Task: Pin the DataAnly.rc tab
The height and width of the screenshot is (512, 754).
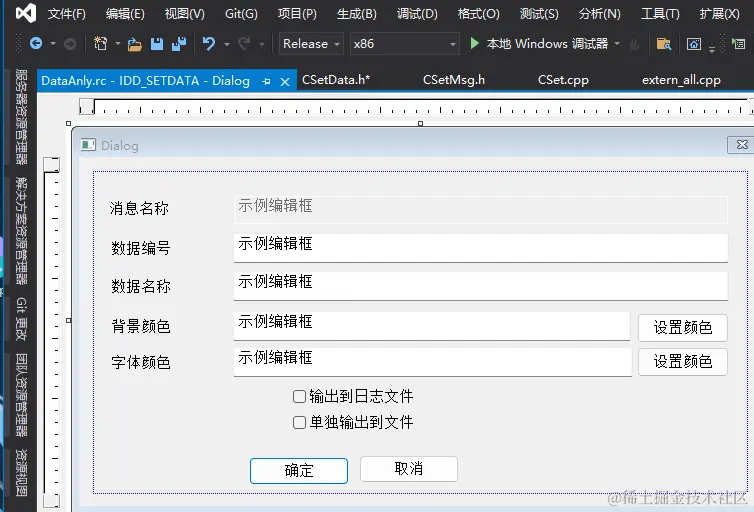Action: 266,82
